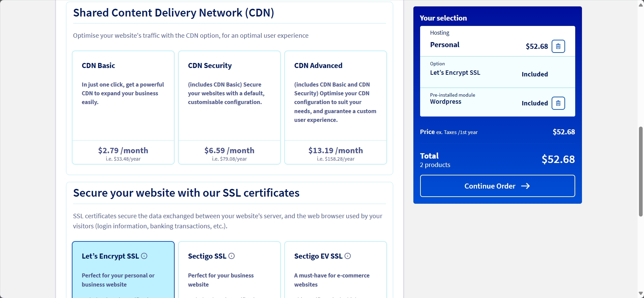
Task: Choose the CDN Security plan card
Action: coord(229,101)
